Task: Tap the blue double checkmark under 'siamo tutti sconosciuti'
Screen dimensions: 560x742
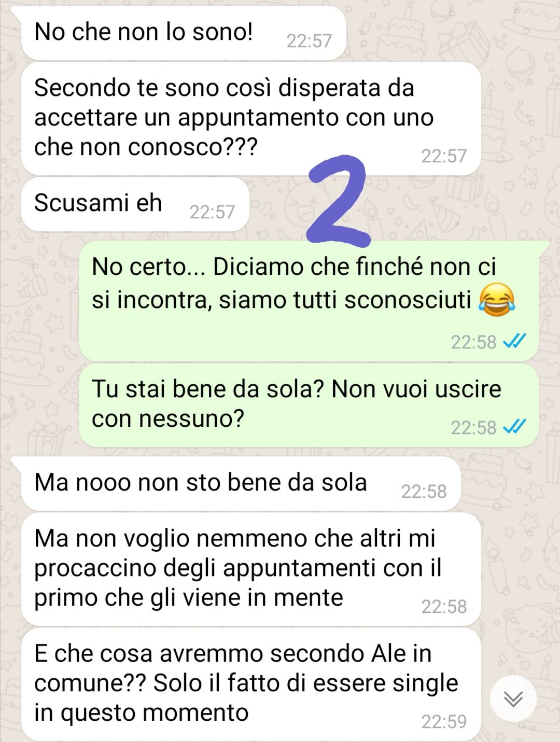Action: pyautogui.click(x=515, y=341)
